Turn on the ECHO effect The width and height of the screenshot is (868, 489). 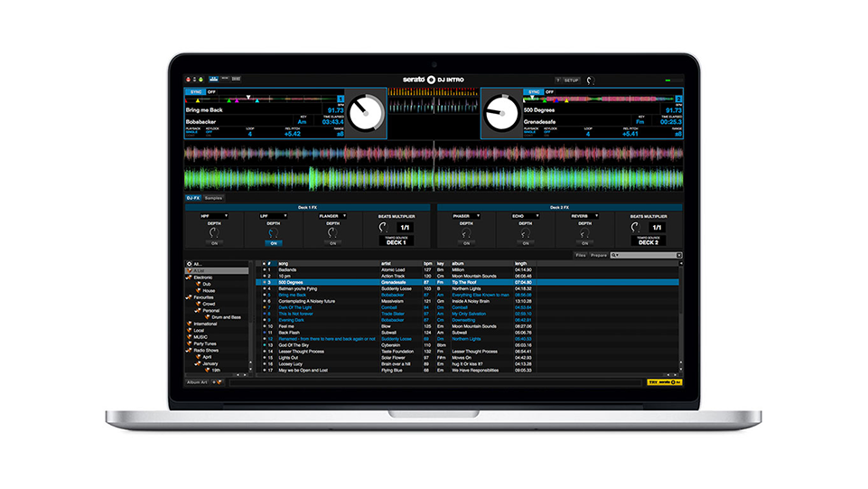point(526,243)
